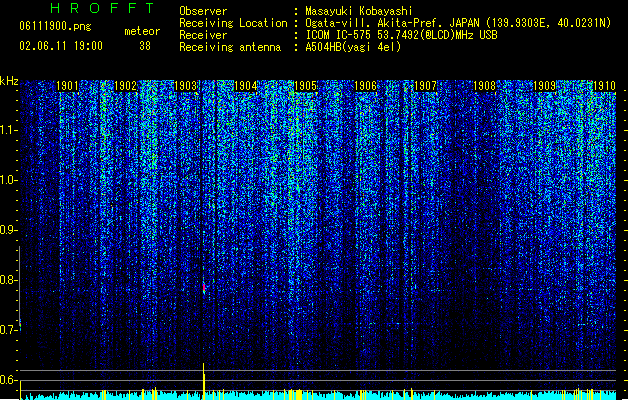The height and width of the screenshot is (400, 629).
Task: Click the 0.6 kHz axis label
Action: [x=8, y=380]
